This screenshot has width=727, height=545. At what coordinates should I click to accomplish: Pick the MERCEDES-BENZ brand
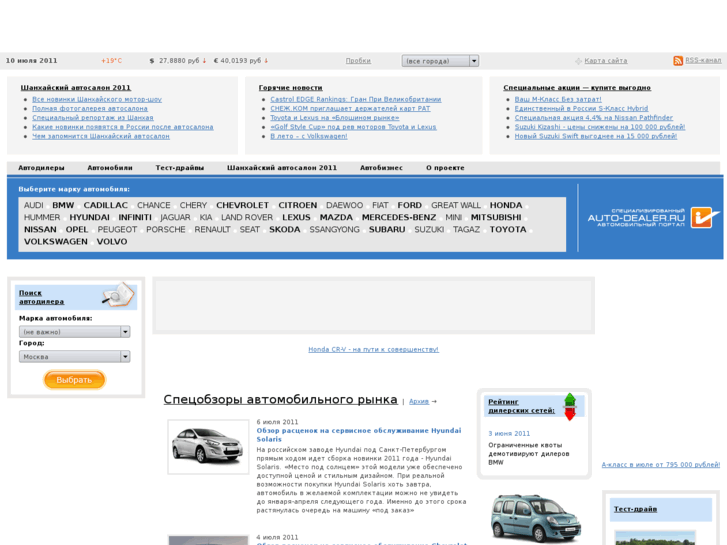coord(399,217)
